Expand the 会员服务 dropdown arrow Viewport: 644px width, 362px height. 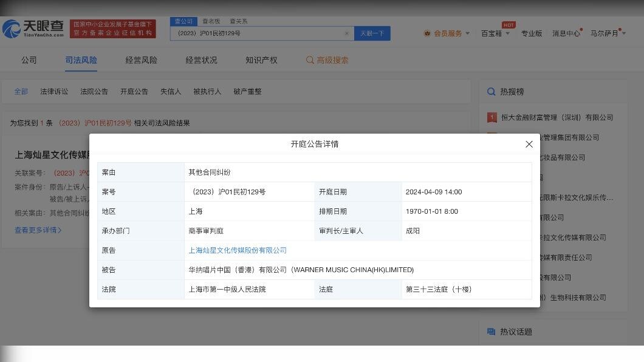pos(467,33)
